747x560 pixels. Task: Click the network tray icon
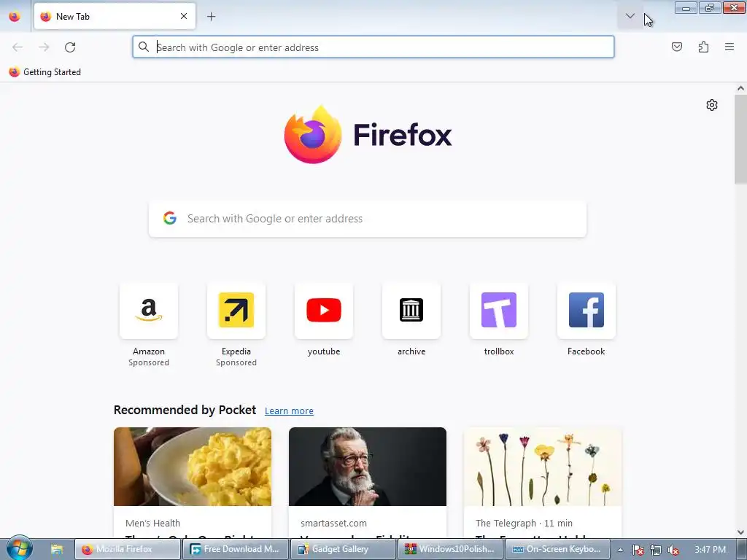click(x=656, y=550)
